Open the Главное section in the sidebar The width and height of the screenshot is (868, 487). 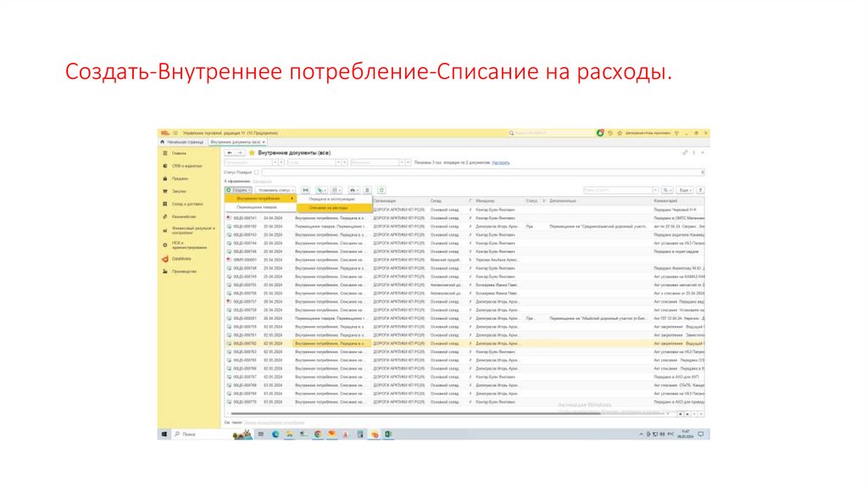(179, 153)
